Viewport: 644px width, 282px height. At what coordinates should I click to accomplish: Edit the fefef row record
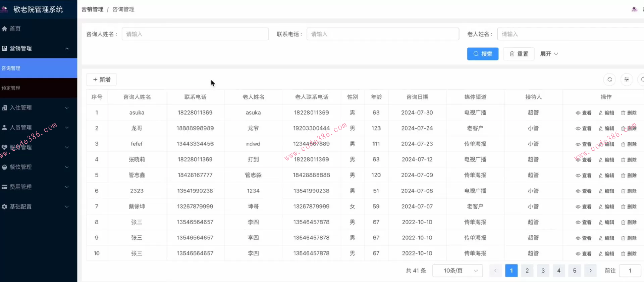(x=606, y=144)
